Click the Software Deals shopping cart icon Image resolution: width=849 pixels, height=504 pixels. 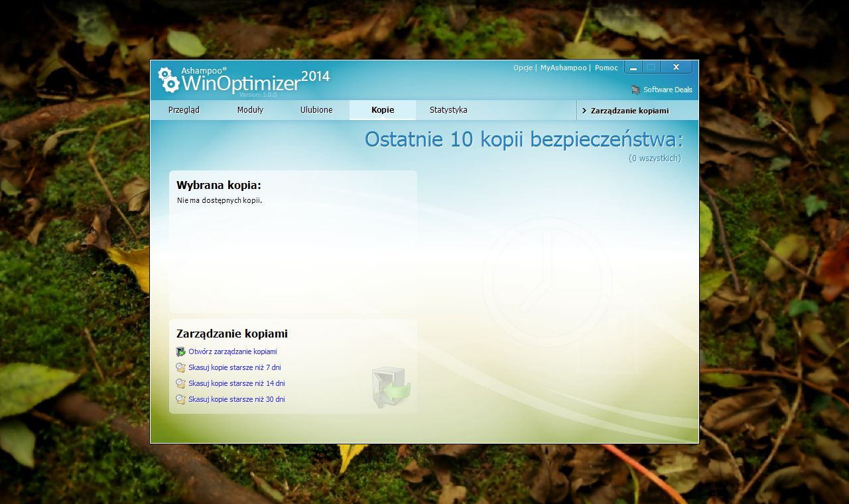point(636,90)
